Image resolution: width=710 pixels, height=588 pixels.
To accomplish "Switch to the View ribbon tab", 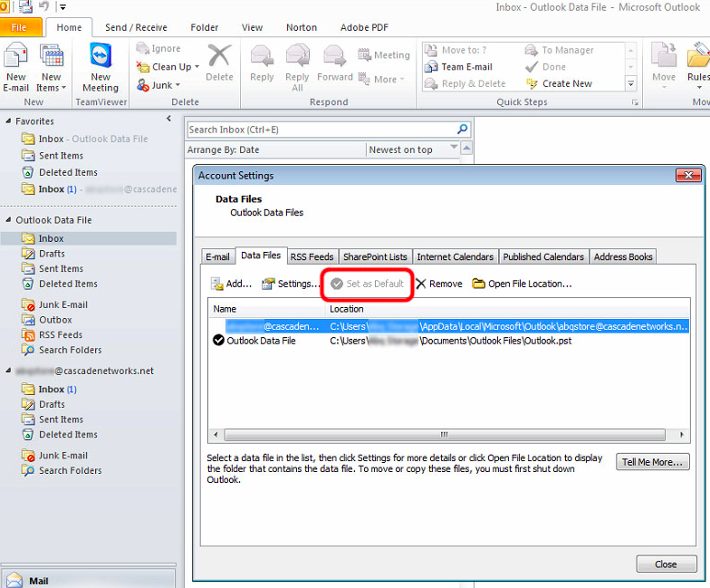I will [x=252, y=27].
